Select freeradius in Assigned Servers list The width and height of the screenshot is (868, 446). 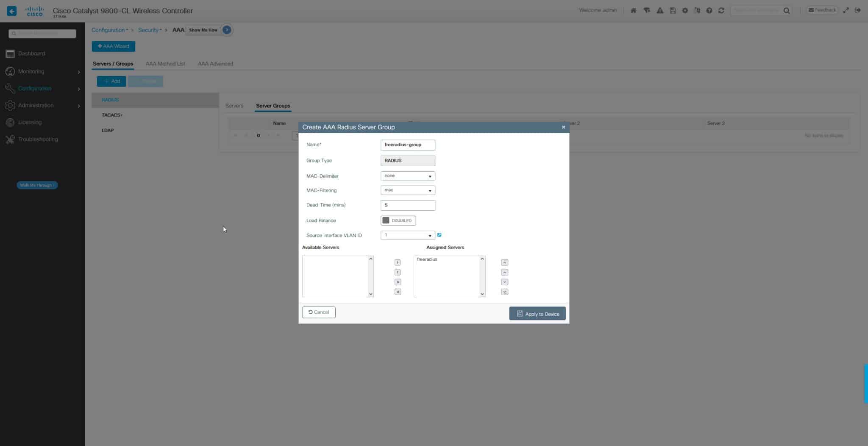[427, 259]
